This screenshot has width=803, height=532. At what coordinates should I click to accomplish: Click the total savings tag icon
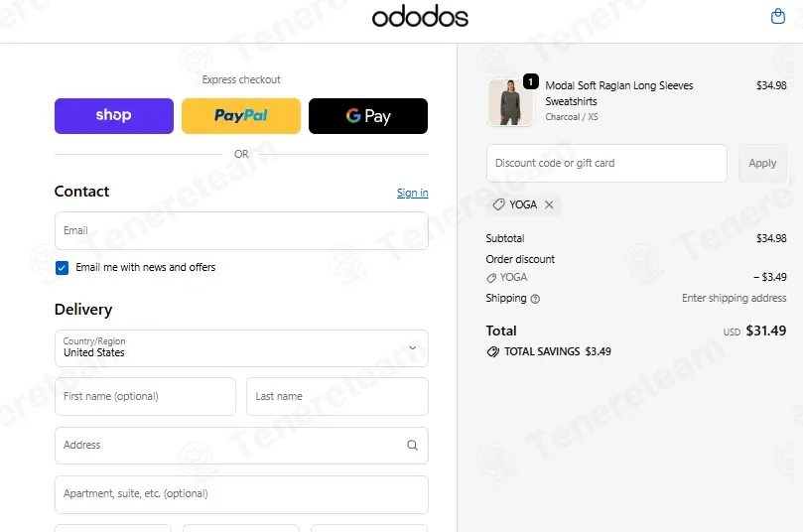(492, 351)
